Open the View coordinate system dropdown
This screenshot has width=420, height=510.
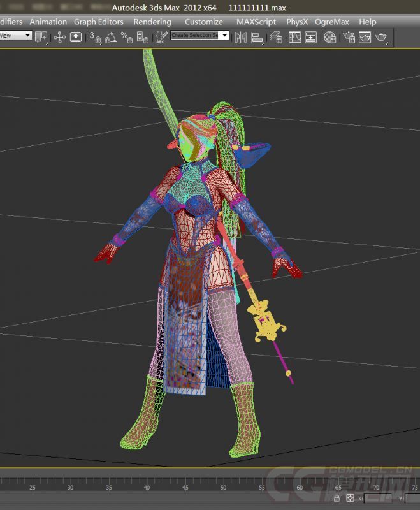click(27, 36)
